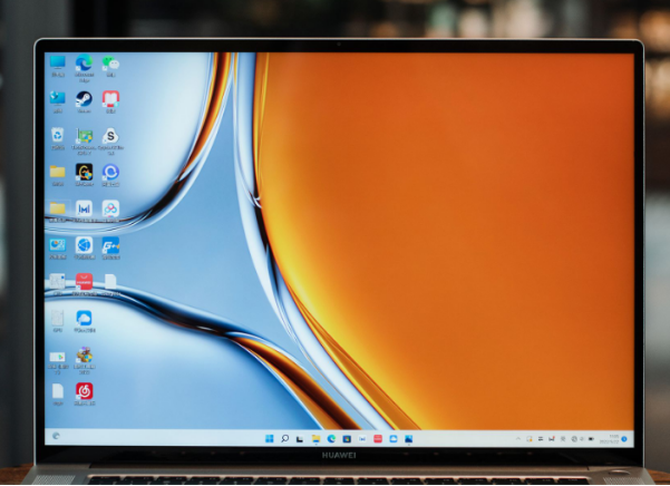Open Baidu Netdisk cloud shortcut
Viewport: 670px width, 486px height.
pos(111,209)
